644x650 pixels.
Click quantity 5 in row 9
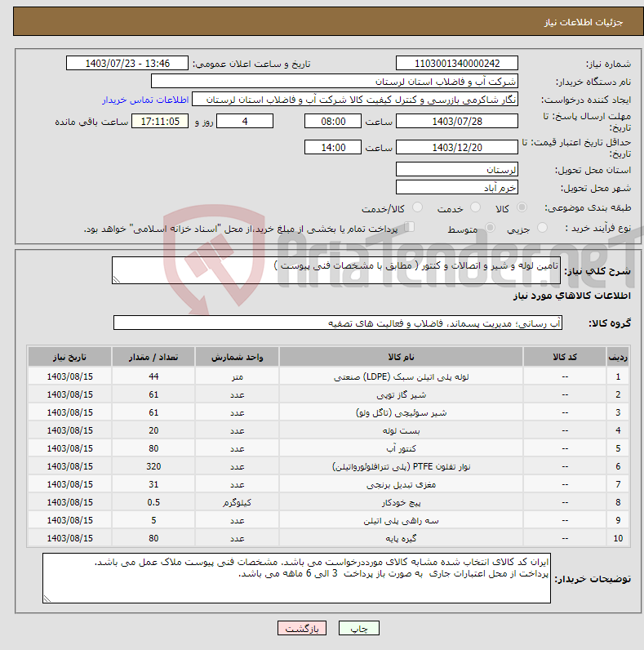153,520
